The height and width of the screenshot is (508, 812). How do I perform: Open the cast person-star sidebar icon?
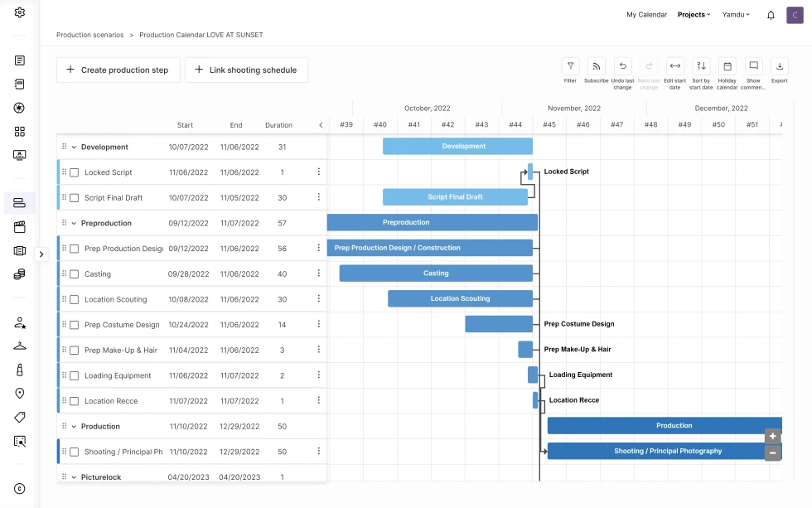click(20, 322)
